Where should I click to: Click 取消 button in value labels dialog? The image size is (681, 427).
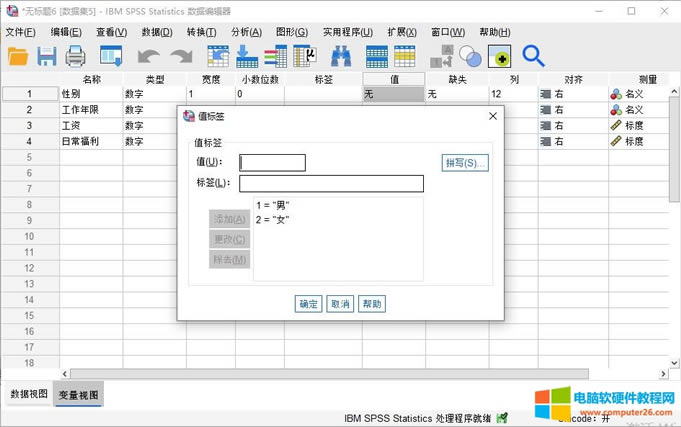[340, 304]
